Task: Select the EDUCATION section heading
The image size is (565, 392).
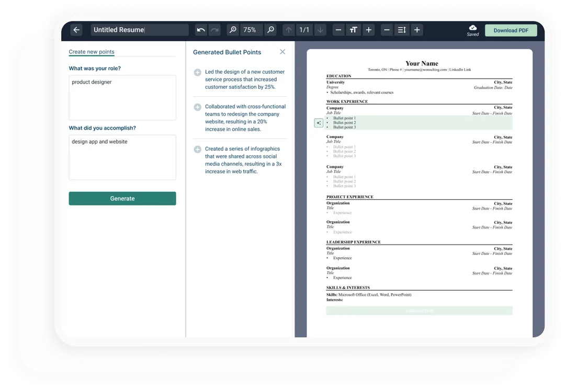Action: (x=338, y=76)
